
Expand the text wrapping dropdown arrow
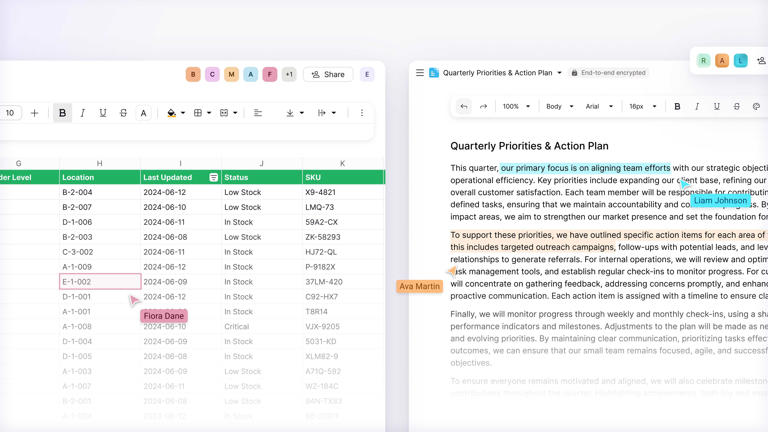click(334, 113)
